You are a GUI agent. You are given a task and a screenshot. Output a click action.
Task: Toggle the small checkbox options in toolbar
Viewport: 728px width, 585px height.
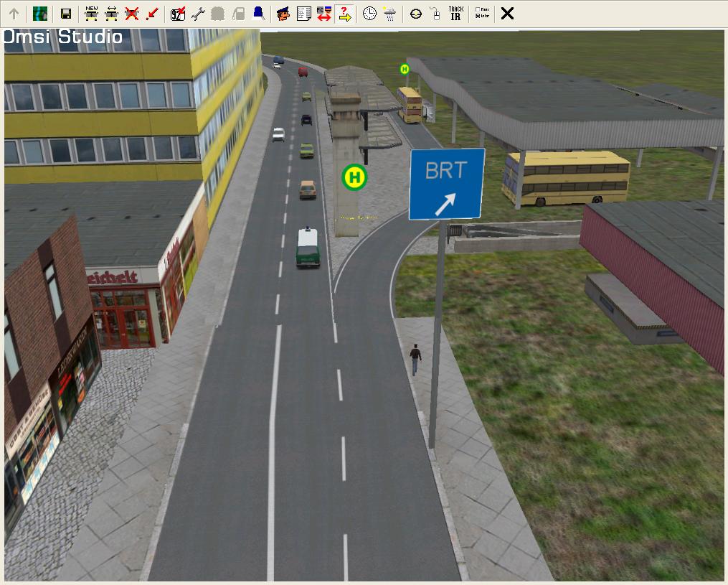[x=482, y=13]
